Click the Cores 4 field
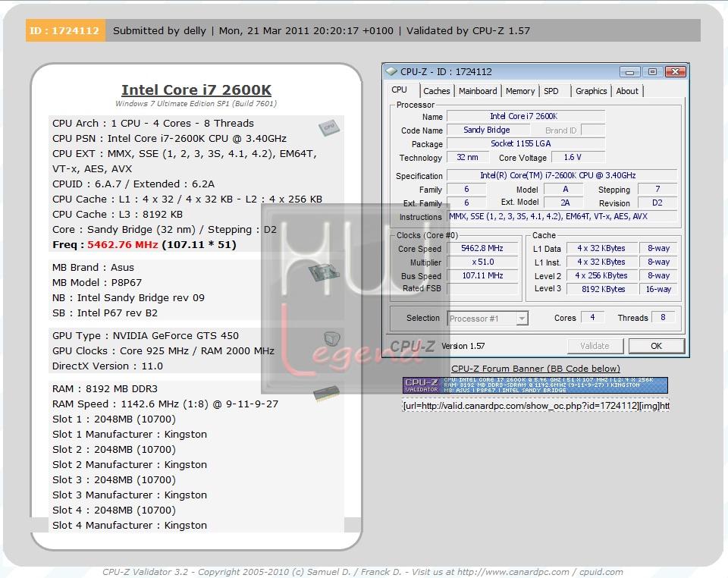This screenshot has width=728, height=578. pos(592,317)
